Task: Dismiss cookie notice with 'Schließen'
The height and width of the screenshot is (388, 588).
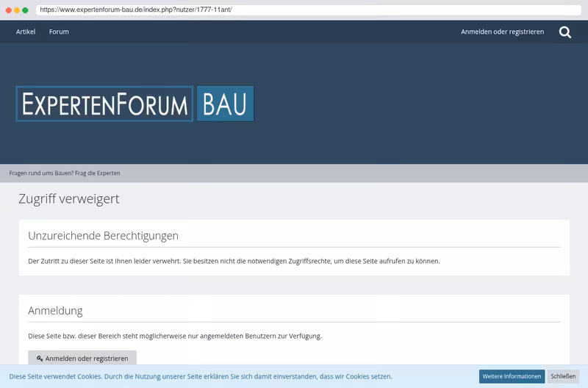Action: 563,376
